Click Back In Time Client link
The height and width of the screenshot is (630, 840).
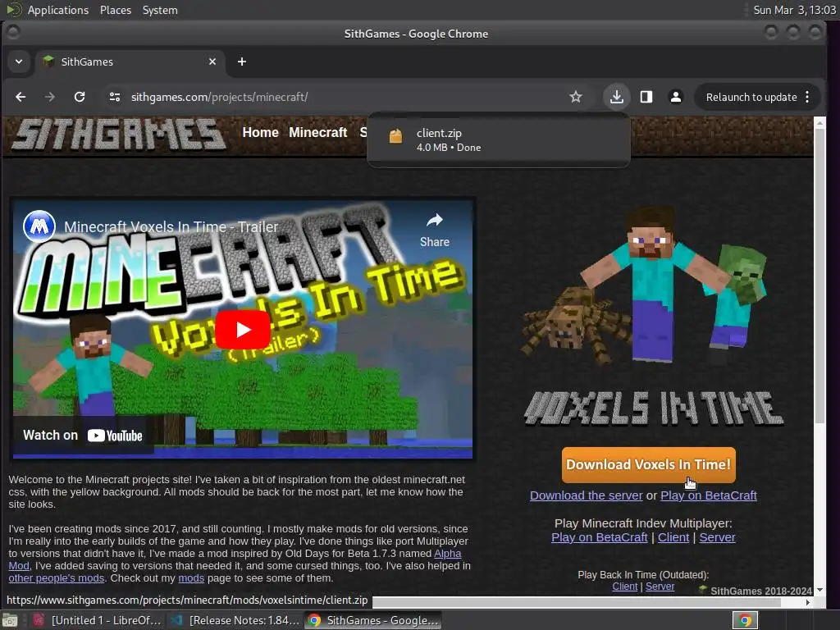coord(624,587)
